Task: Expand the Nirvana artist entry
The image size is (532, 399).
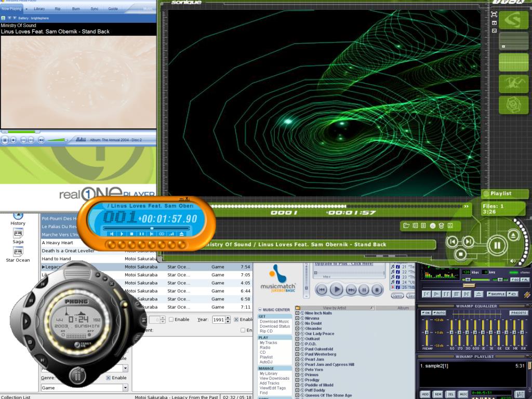Action: tap(298, 318)
